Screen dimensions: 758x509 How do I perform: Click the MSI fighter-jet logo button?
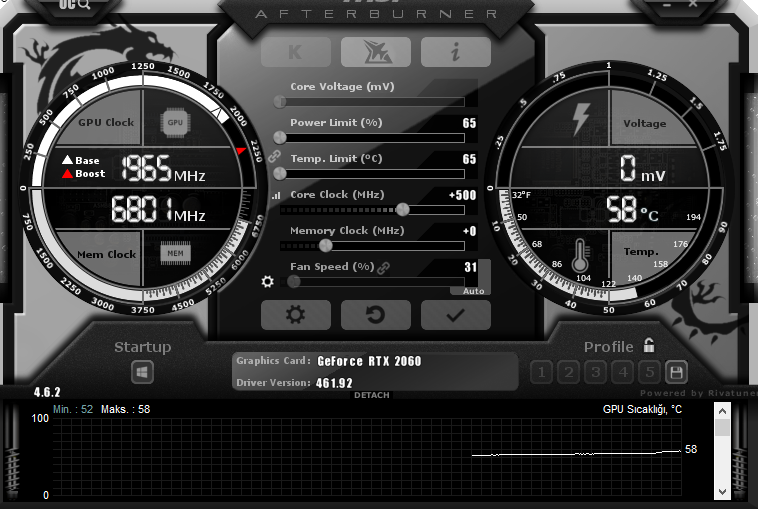coord(376,52)
